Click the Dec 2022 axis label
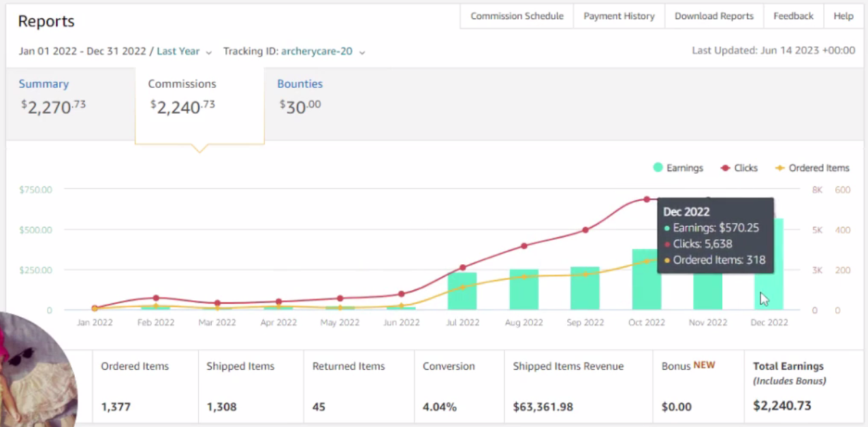Viewport: 868px width, 427px height. (769, 323)
